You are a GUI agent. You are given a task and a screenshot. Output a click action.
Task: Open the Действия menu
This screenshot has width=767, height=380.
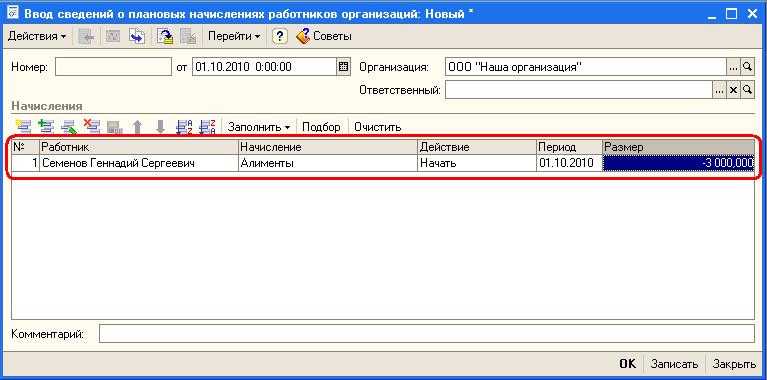(37, 36)
